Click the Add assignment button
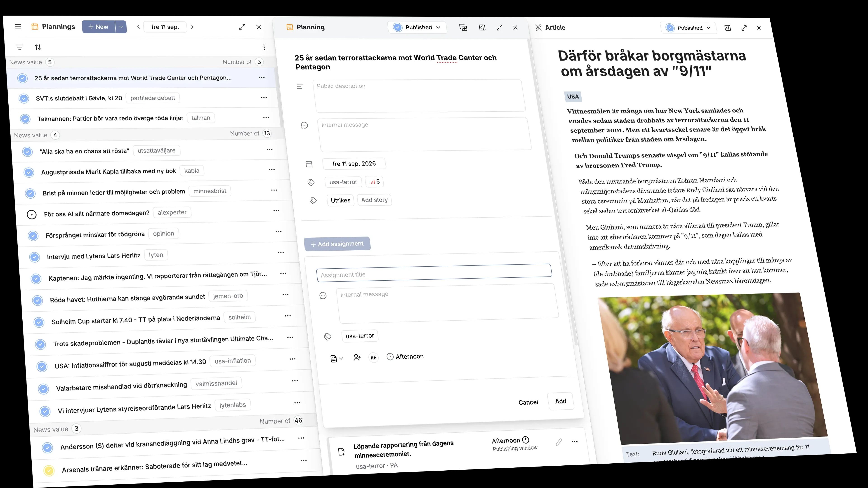The image size is (868, 488). point(337,244)
